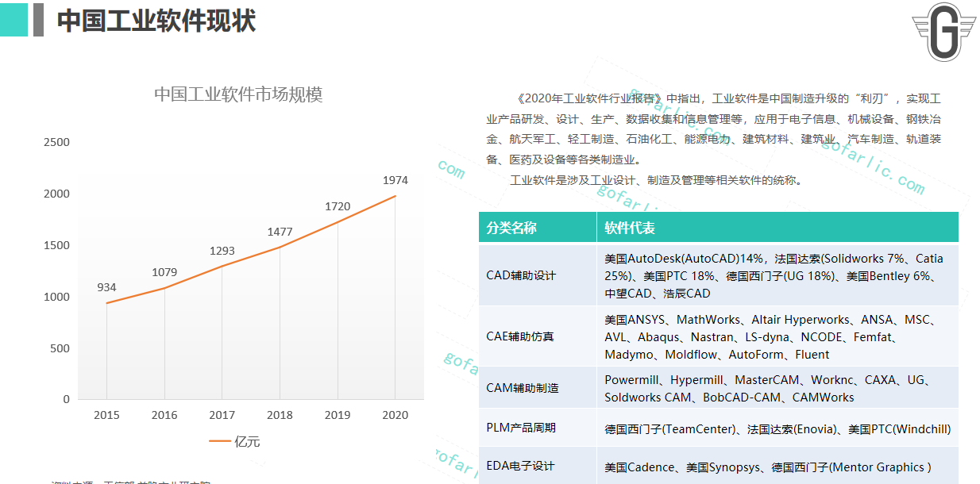The height and width of the screenshot is (484, 980).
Task: Click the chart title 中国工业软件市场规模
Action: click(x=238, y=94)
